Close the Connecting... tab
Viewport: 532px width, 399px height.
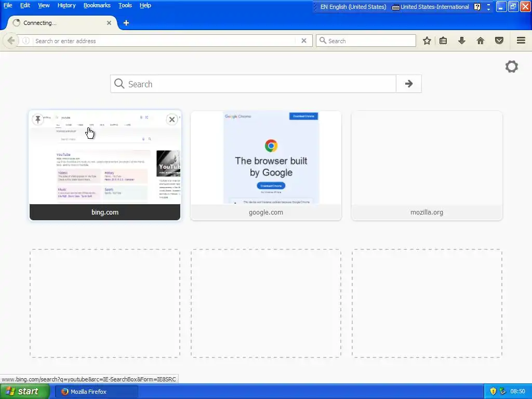[109, 23]
